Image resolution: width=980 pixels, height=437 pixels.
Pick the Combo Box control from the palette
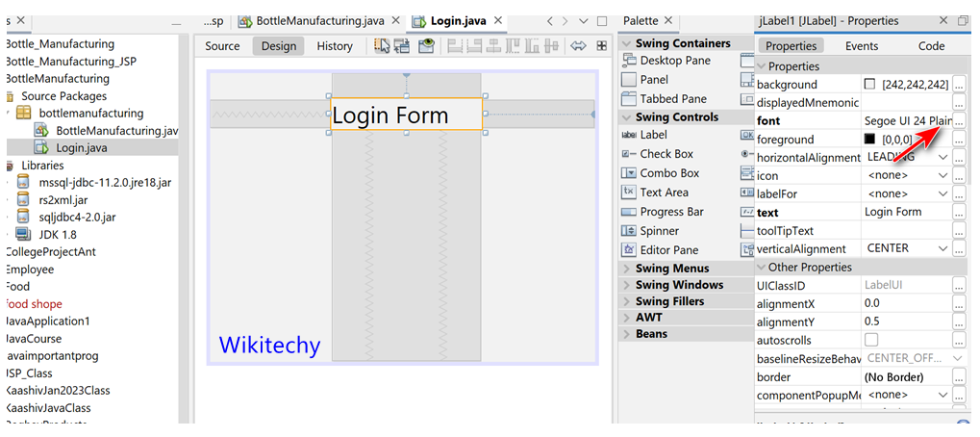pos(661,173)
